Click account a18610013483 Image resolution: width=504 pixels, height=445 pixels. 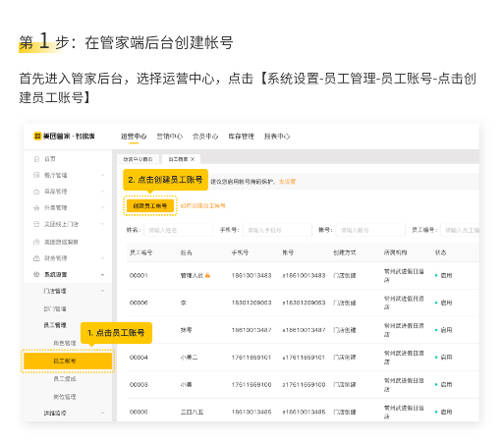coord(304,275)
